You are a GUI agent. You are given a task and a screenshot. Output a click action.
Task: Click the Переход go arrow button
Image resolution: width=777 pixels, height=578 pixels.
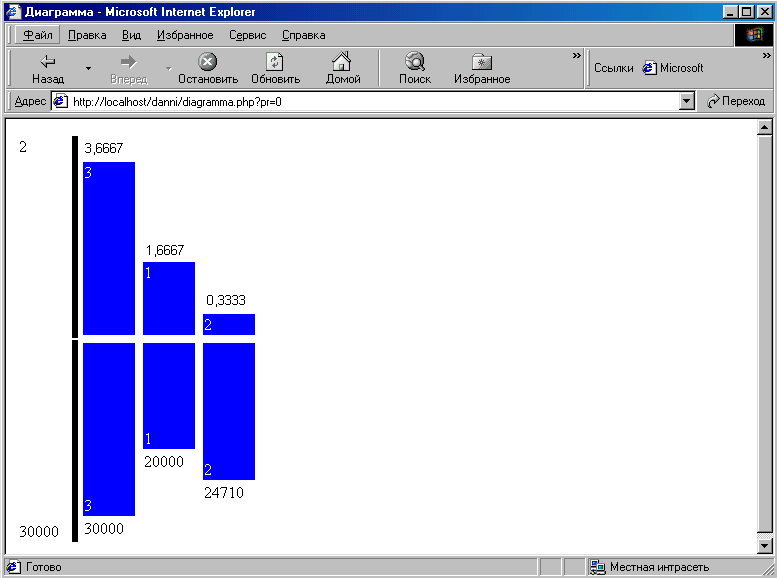point(736,101)
